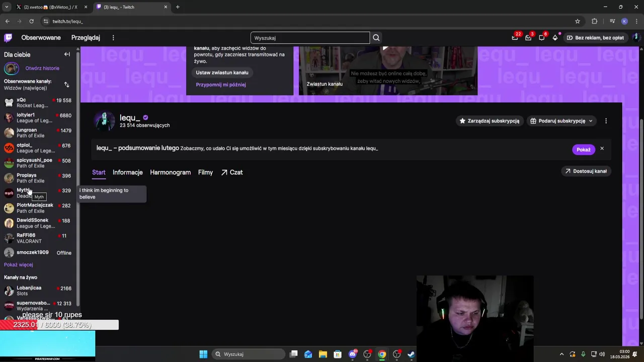Open the three-dot menu next to Przeglądaj
This screenshot has height=362, width=644.
pyautogui.click(x=113, y=38)
